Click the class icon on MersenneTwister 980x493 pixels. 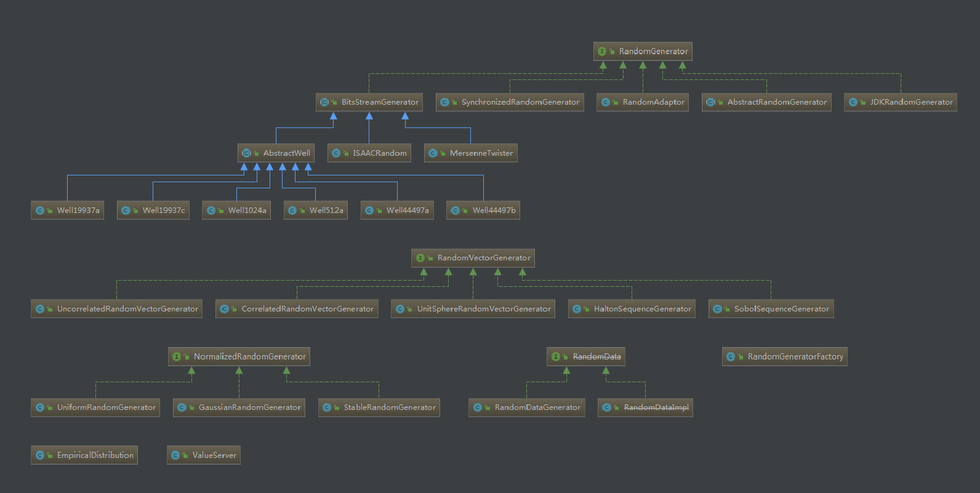pyautogui.click(x=433, y=153)
